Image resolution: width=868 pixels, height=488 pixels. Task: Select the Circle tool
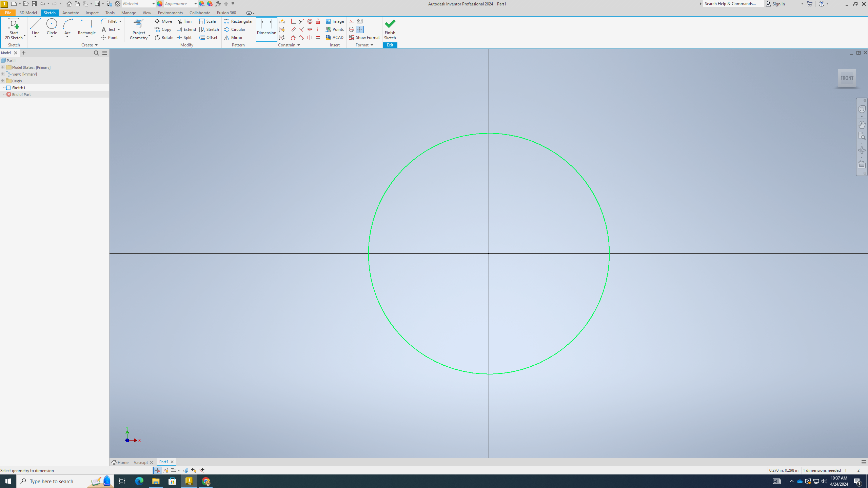pos(52,27)
